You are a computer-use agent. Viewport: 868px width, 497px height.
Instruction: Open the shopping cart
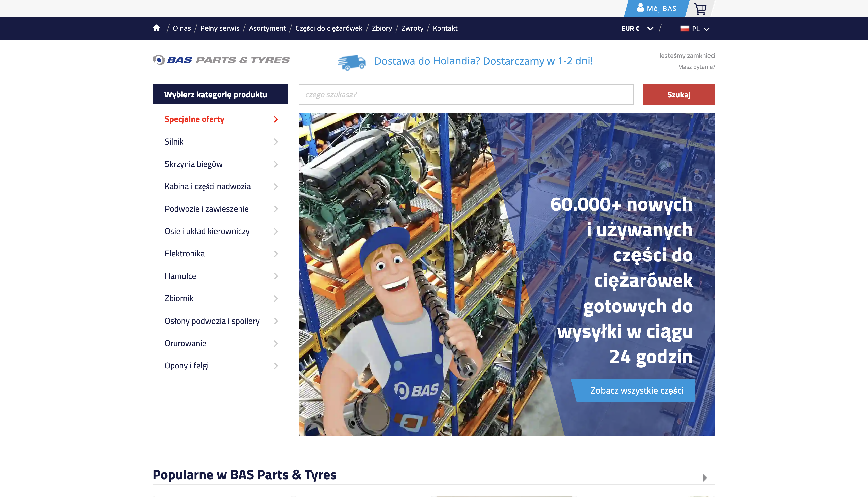click(x=700, y=9)
